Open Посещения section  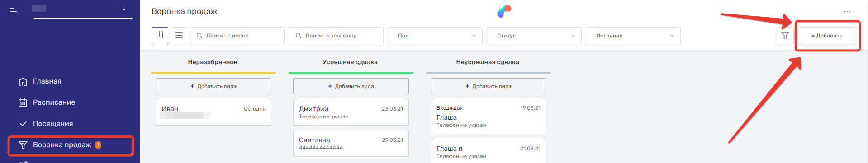[x=53, y=124]
